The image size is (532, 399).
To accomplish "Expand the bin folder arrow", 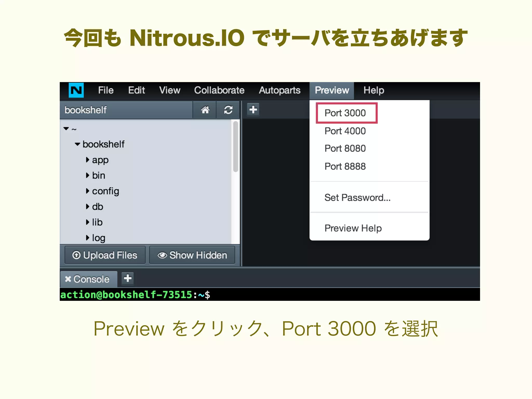I will pyautogui.click(x=88, y=175).
